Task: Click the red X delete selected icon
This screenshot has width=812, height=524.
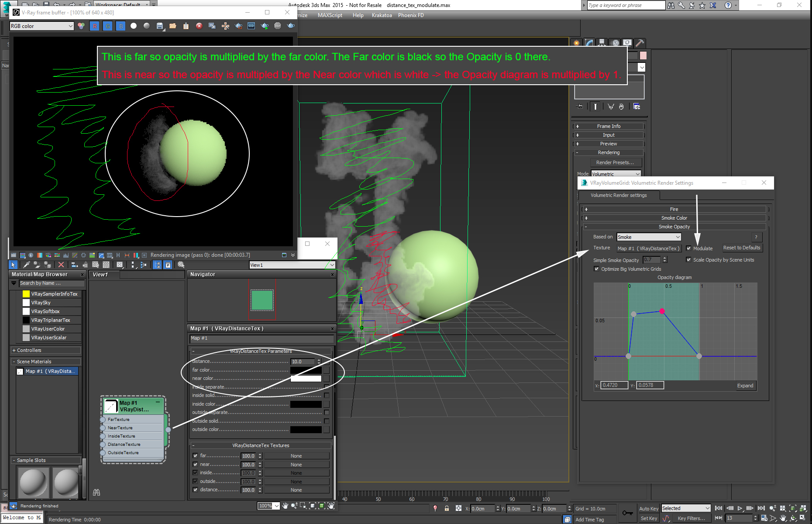Action: point(61,265)
